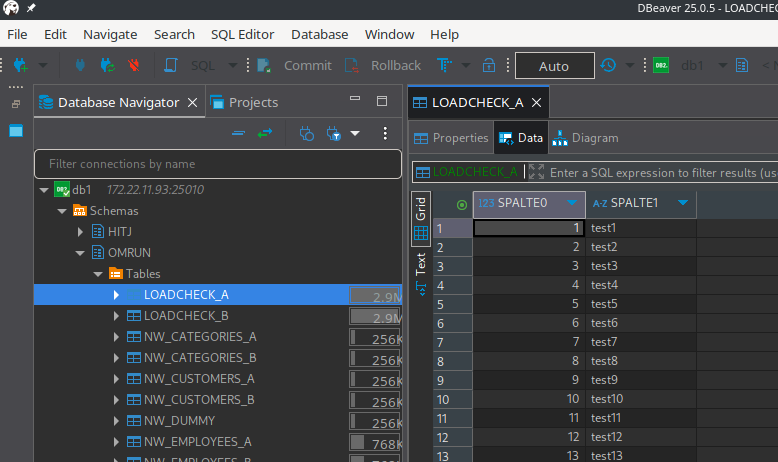The image size is (778, 462).
Task: Select row header number 10
Action: coord(453,399)
